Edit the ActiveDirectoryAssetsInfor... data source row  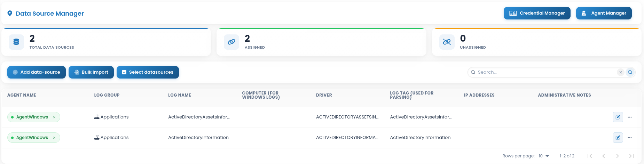pyautogui.click(x=618, y=117)
